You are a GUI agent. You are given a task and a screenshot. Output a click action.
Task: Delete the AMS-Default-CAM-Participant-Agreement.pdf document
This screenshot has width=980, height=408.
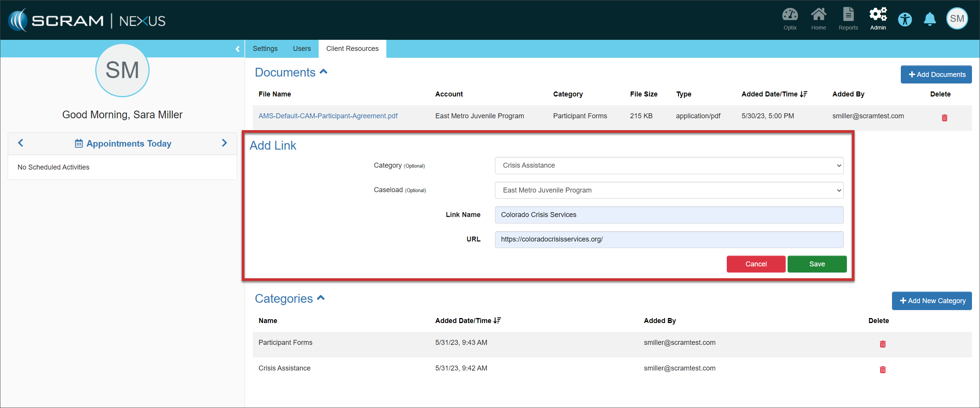pos(944,118)
